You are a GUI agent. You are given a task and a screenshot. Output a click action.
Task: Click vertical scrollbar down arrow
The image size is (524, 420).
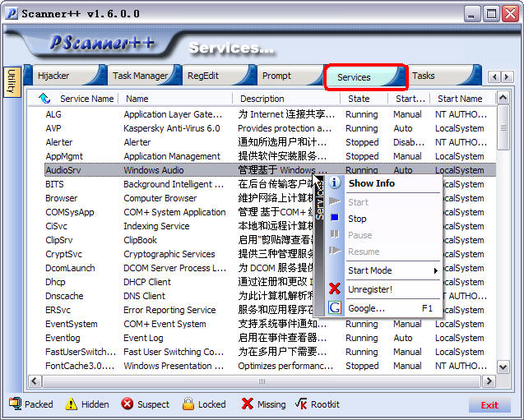coord(503,367)
